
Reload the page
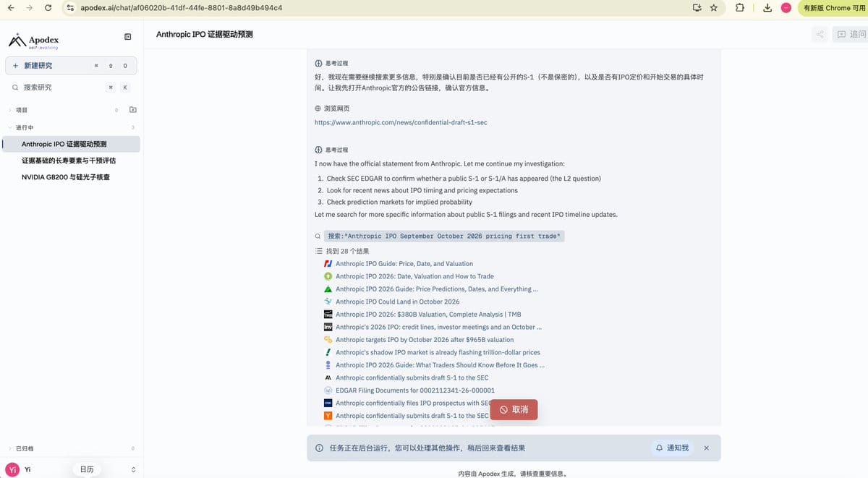tap(48, 7)
